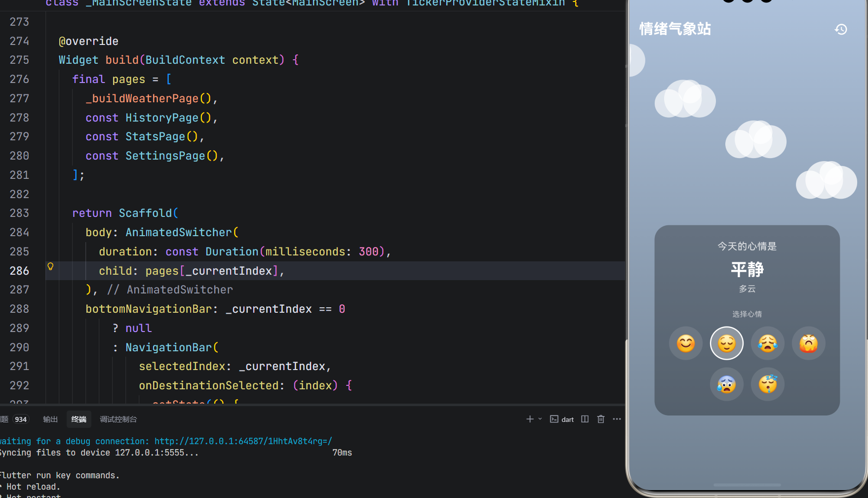Image resolution: width=868 pixels, height=498 pixels.
Task: Click the 多云 weather label in card
Action: coord(747,289)
